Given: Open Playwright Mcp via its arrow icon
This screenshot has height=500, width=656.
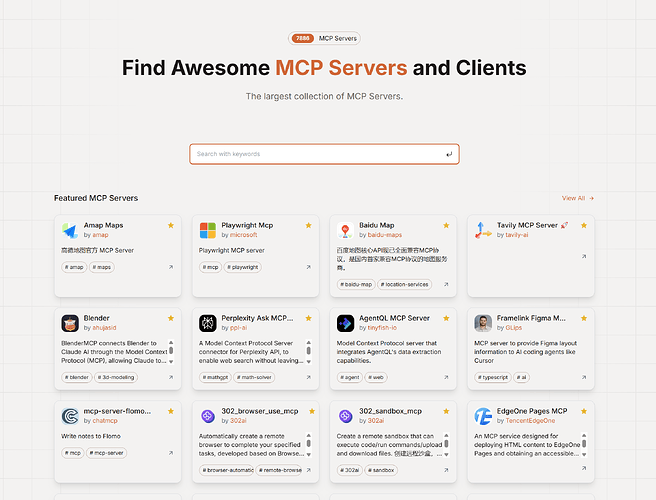Looking at the screenshot, I should click(308, 267).
